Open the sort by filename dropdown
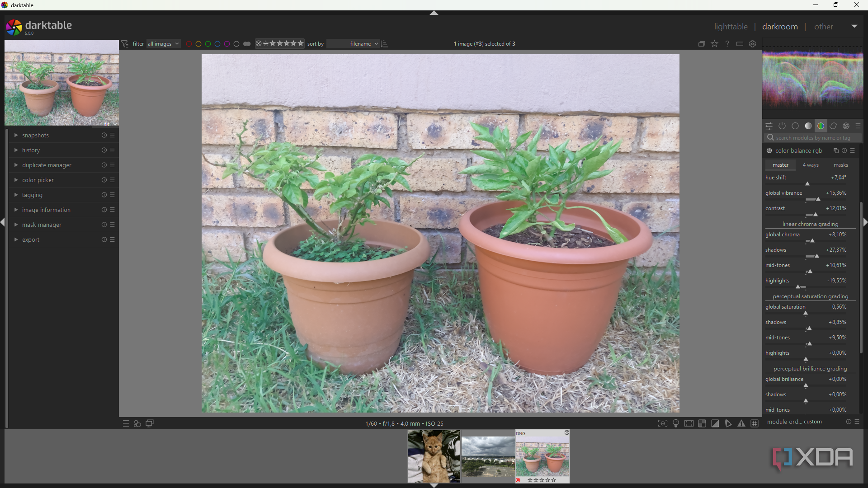 click(x=353, y=44)
